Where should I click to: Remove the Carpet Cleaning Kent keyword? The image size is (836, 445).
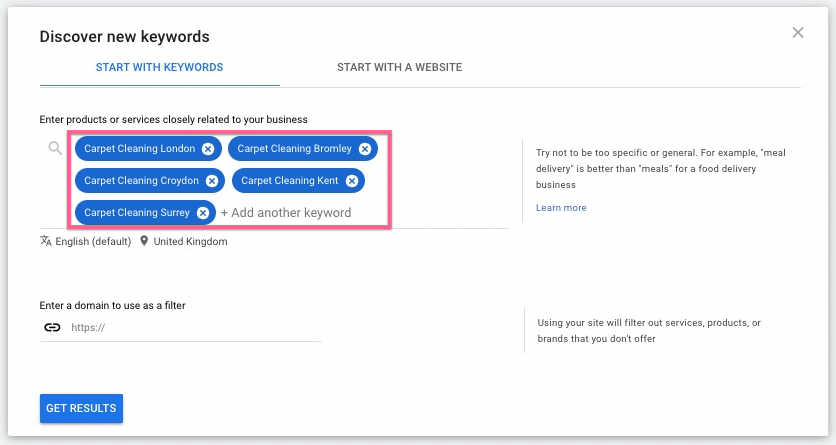tap(352, 181)
